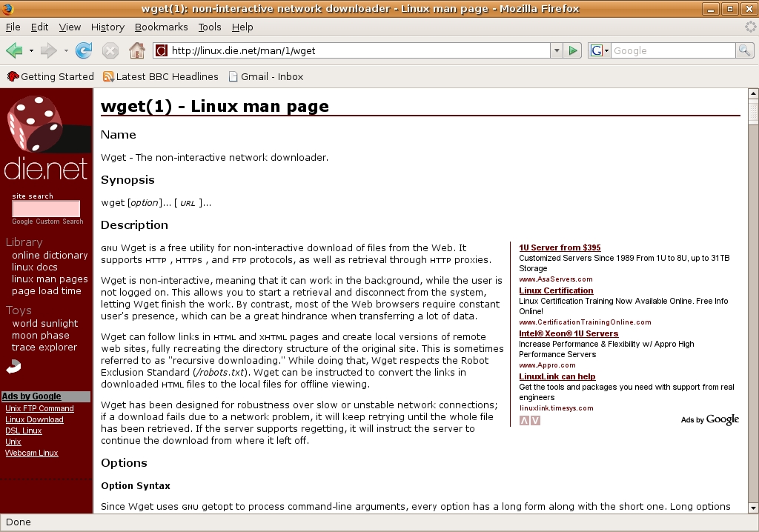Open the Edit menu
759x532 pixels.
40,27
